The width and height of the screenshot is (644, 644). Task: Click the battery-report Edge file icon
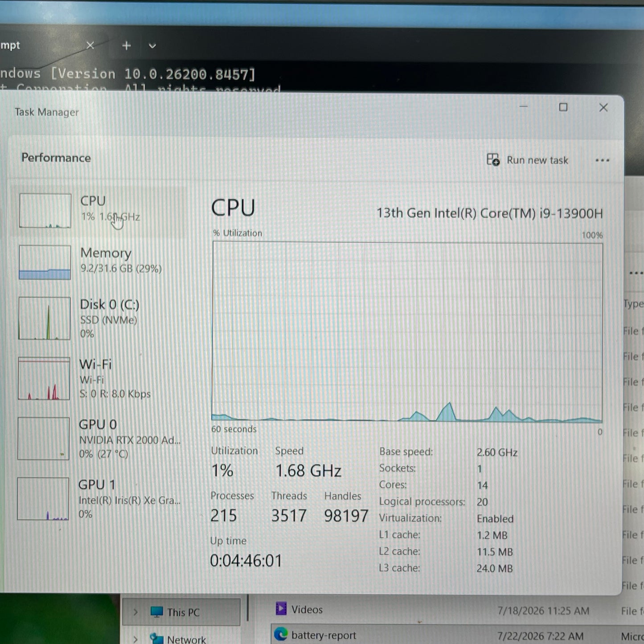(281, 634)
